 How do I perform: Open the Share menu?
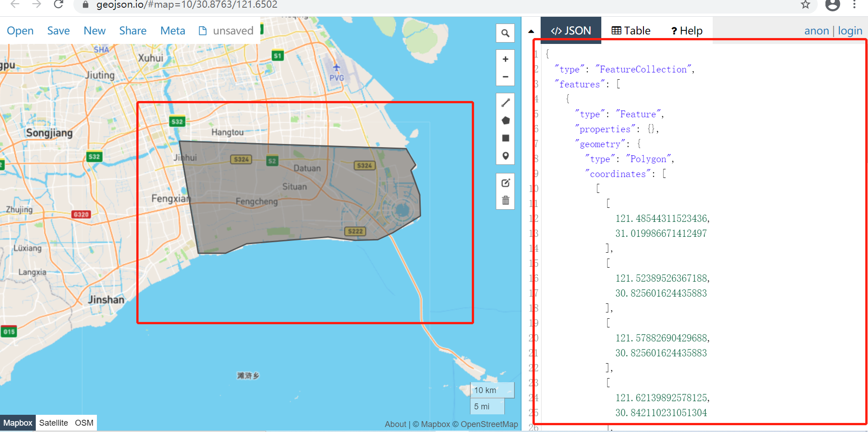[133, 30]
